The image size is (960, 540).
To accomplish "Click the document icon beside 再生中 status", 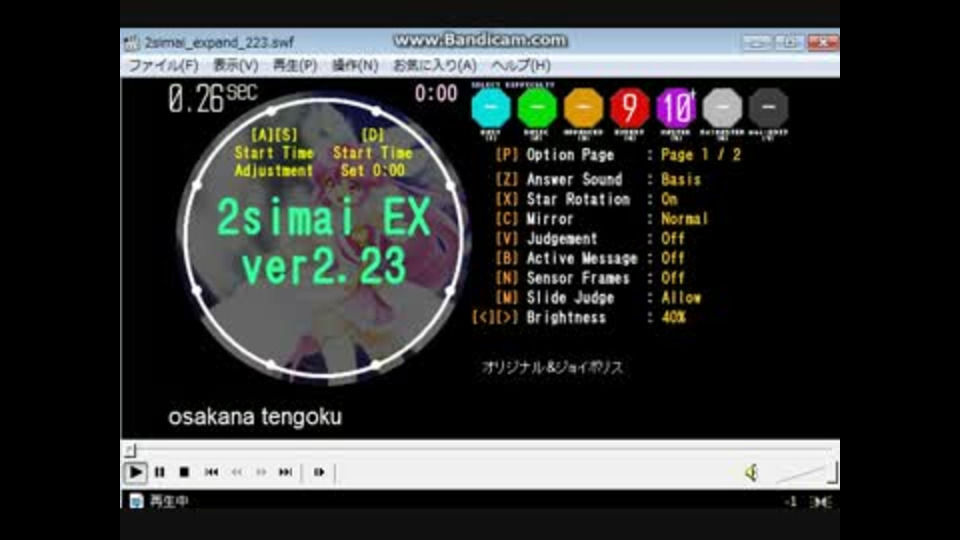I will click(136, 501).
